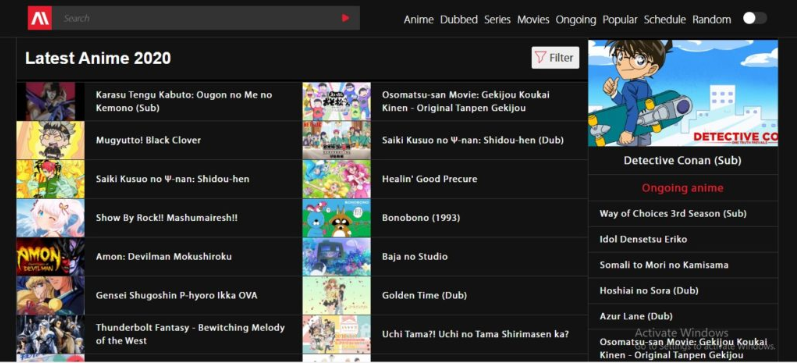Screen dimensions: 798x364
Task: Open the Random menu item
Action: coord(711,20)
